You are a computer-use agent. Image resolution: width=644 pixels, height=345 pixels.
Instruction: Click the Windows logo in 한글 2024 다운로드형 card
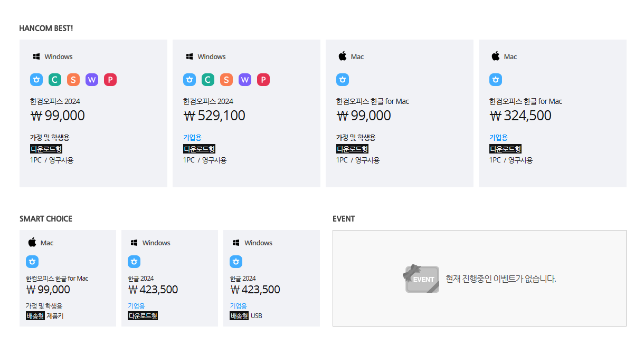click(134, 243)
